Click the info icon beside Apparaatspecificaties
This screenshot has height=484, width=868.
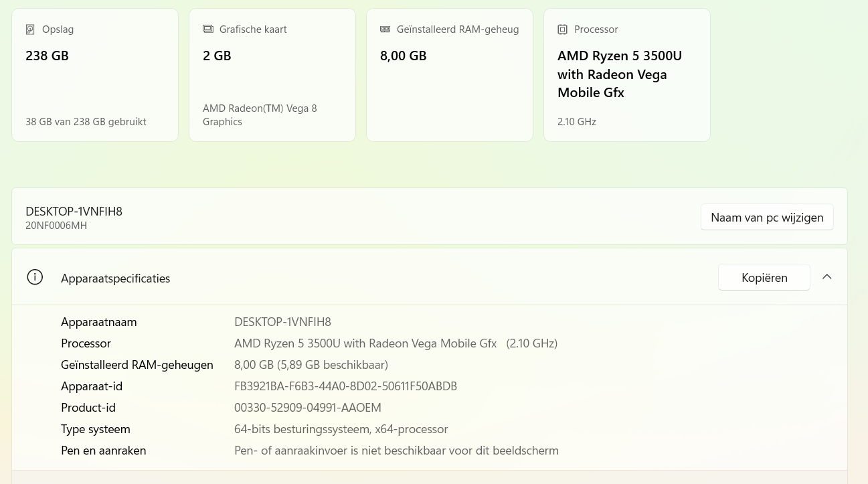click(35, 277)
